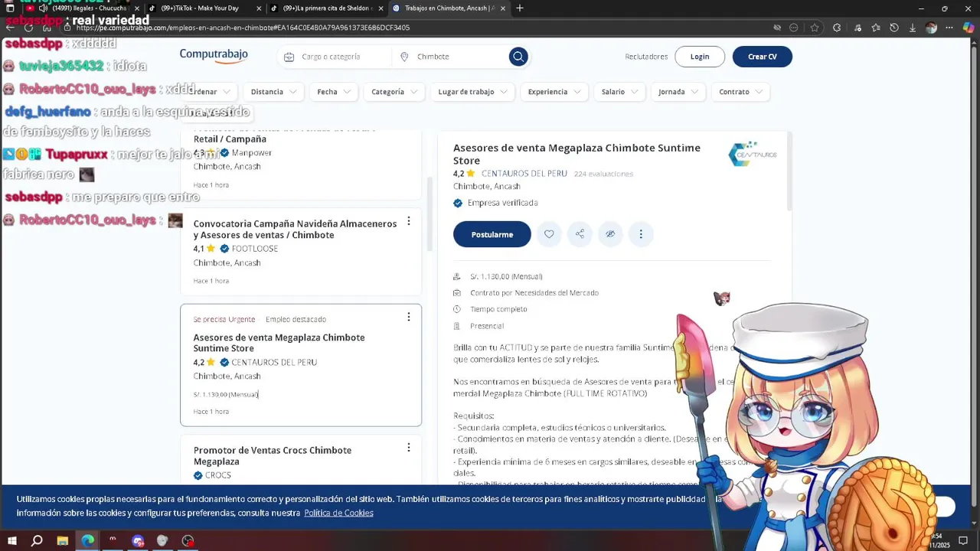Open the Reclutadores link
Screen dimensions: 980x551
pos(646,57)
